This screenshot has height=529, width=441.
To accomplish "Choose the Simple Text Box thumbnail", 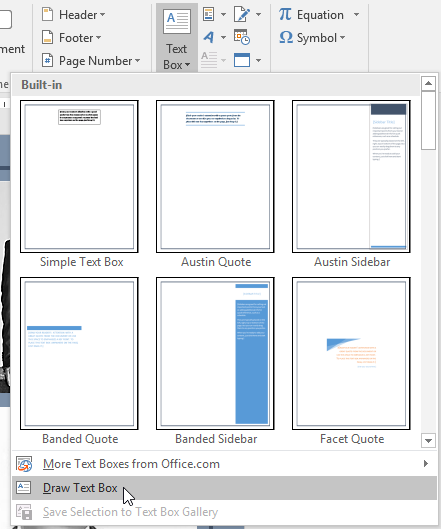I will 79,176.
